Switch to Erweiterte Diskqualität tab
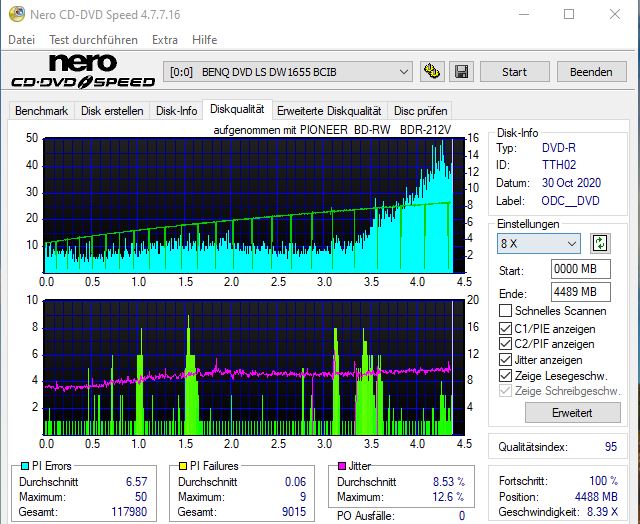 (329, 111)
